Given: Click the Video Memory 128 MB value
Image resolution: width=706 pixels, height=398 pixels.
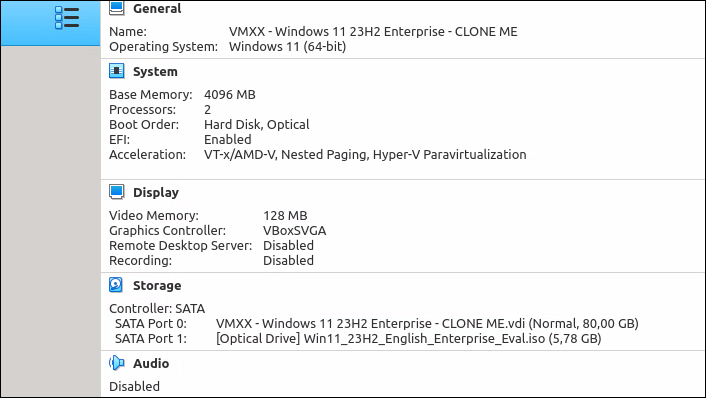Looking at the screenshot, I should click(285, 216).
